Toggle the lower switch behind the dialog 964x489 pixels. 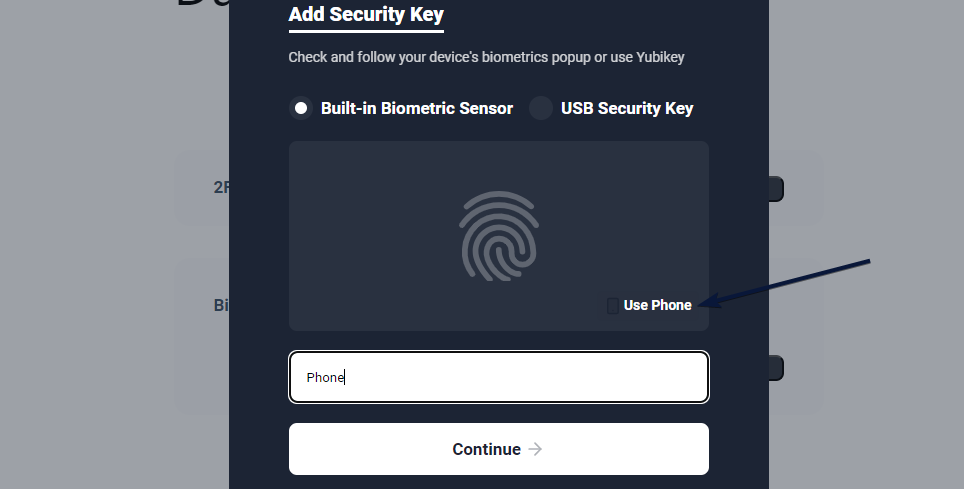[776, 367]
